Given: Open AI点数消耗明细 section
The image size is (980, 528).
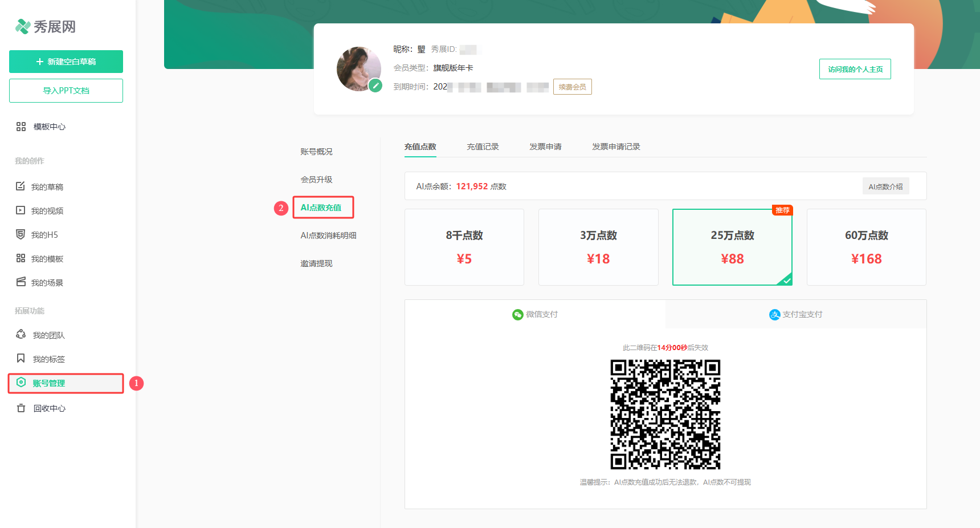Looking at the screenshot, I should 329,235.
